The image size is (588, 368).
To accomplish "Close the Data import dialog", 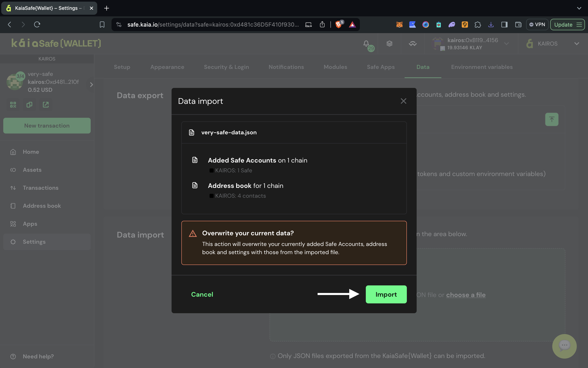I will 403,101.
